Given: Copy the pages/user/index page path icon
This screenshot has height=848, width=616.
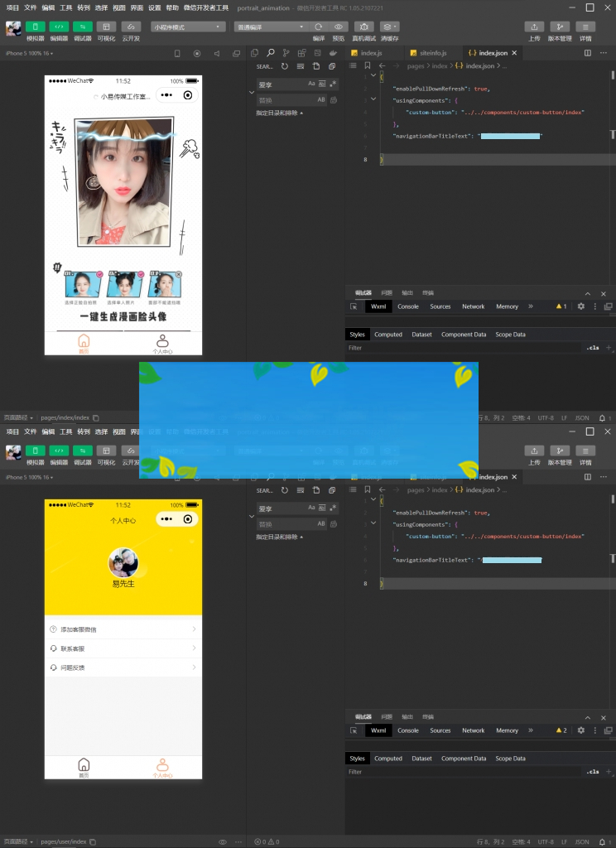Looking at the screenshot, I should pyautogui.click(x=95, y=841).
